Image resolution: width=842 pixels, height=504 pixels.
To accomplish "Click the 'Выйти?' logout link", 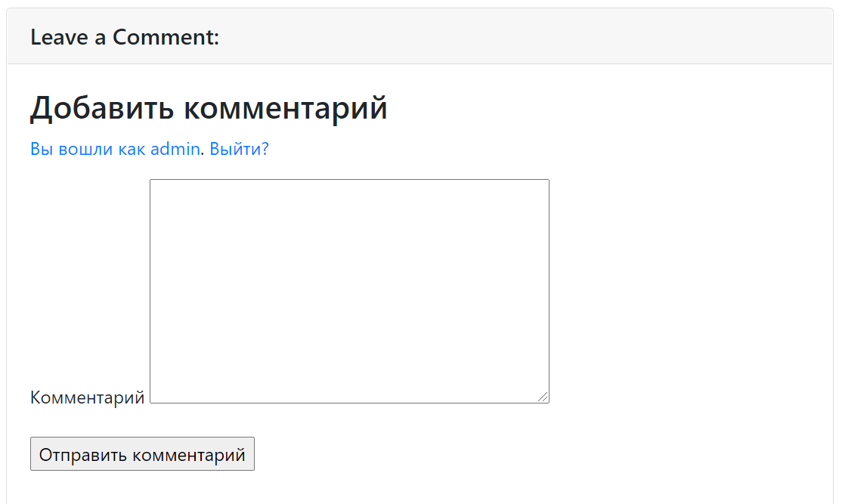I will (x=239, y=149).
